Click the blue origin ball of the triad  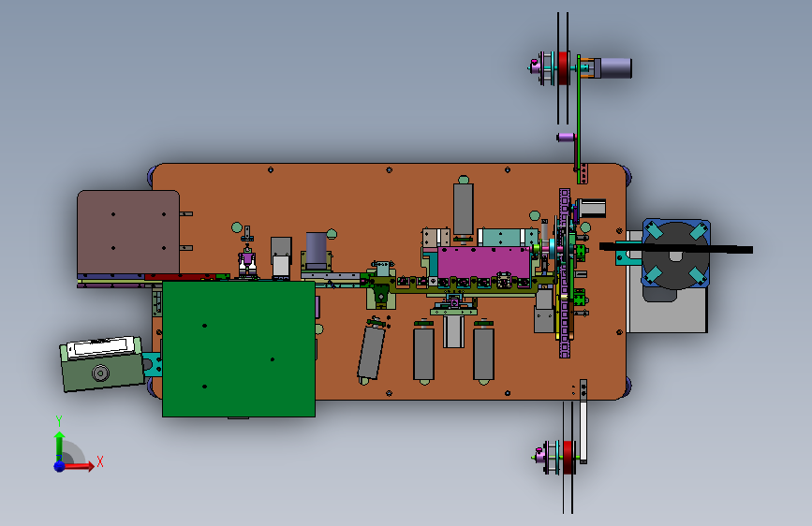tap(60, 466)
